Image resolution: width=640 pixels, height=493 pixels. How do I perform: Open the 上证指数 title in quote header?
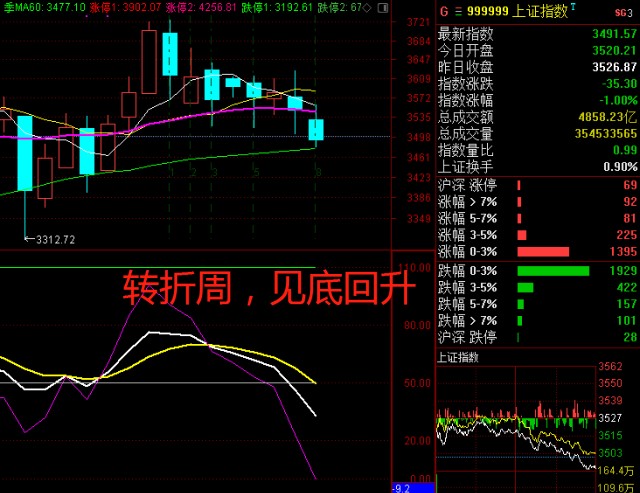click(x=540, y=11)
